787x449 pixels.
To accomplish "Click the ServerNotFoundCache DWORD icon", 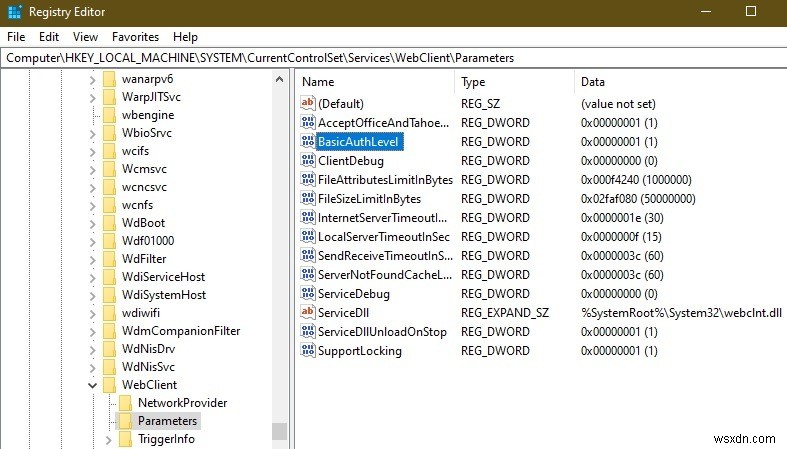I will click(308, 274).
